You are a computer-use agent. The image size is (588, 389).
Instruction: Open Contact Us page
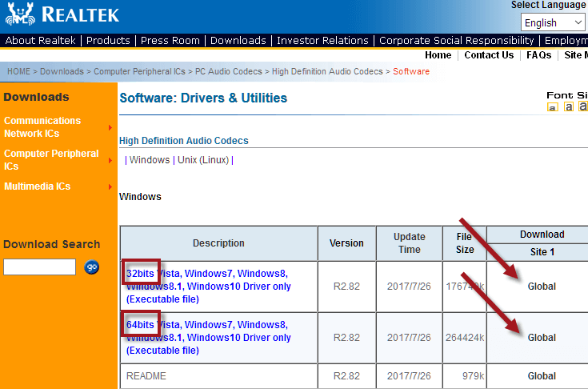[489, 55]
